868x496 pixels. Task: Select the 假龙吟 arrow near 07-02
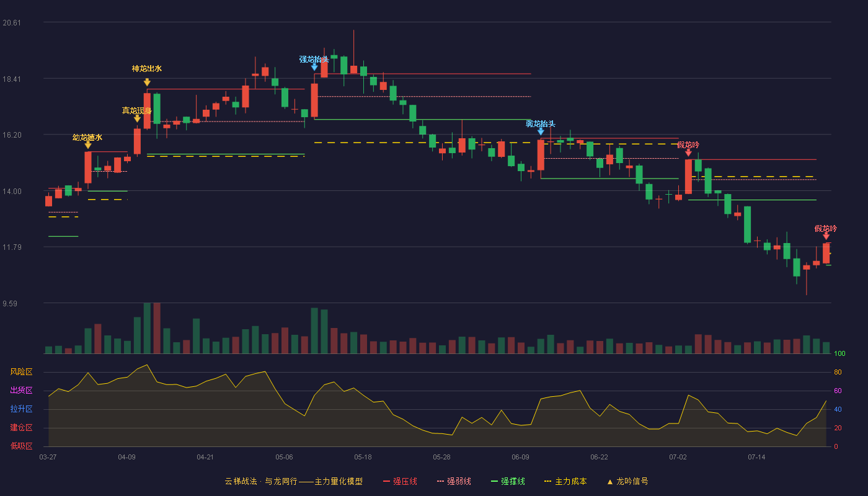coord(688,153)
